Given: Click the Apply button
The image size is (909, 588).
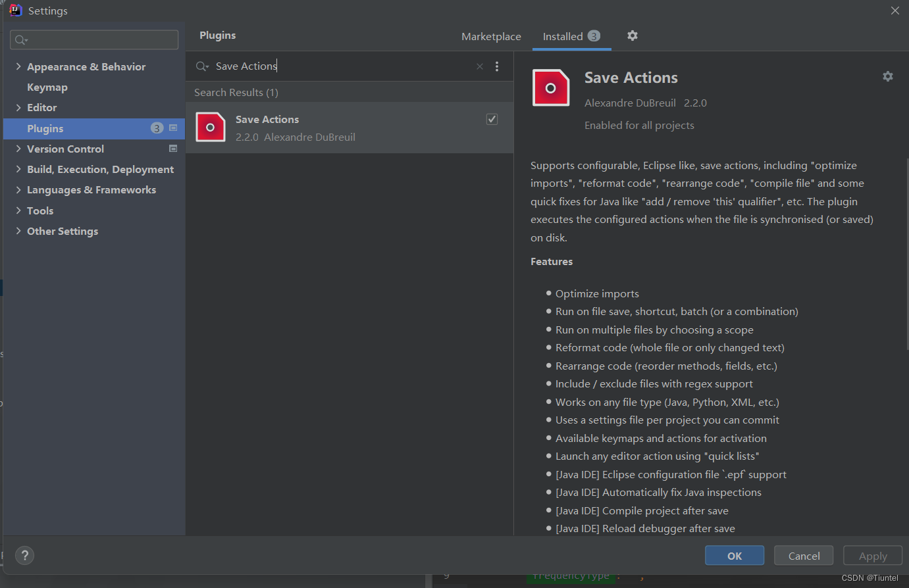Looking at the screenshot, I should pos(873,556).
